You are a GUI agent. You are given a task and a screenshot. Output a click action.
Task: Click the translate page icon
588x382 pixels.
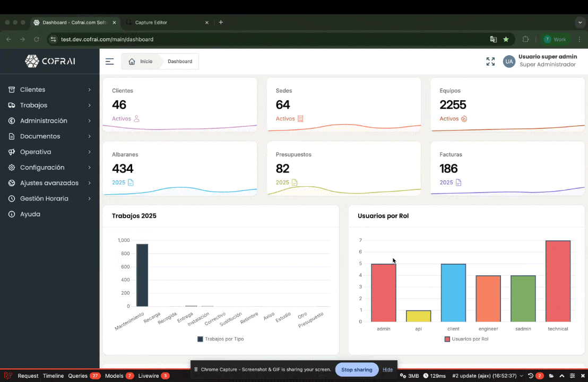click(x=493, y=39)
